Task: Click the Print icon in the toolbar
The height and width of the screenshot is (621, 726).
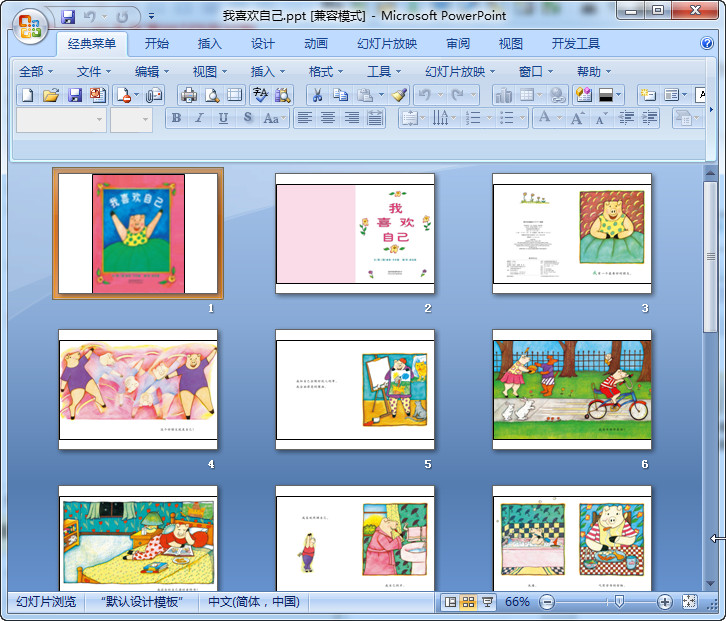Action: tap(188, 95)
